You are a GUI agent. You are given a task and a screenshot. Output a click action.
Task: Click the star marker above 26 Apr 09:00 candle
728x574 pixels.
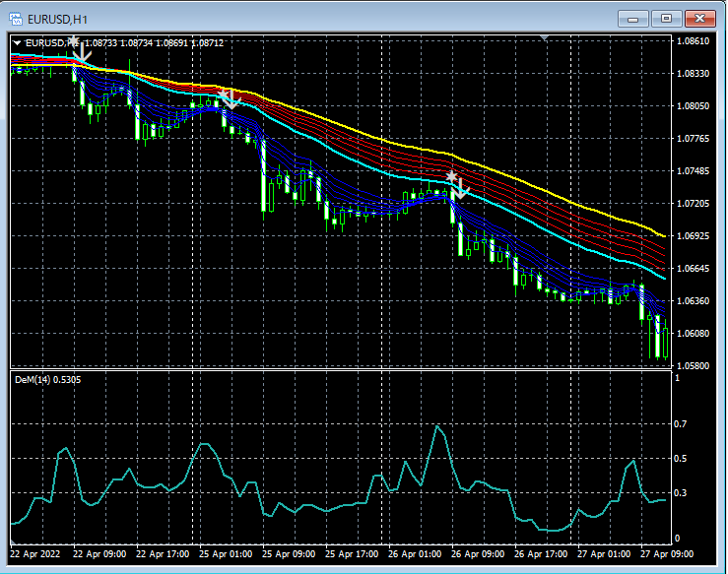pyautogui.click(x=452, y=177)
